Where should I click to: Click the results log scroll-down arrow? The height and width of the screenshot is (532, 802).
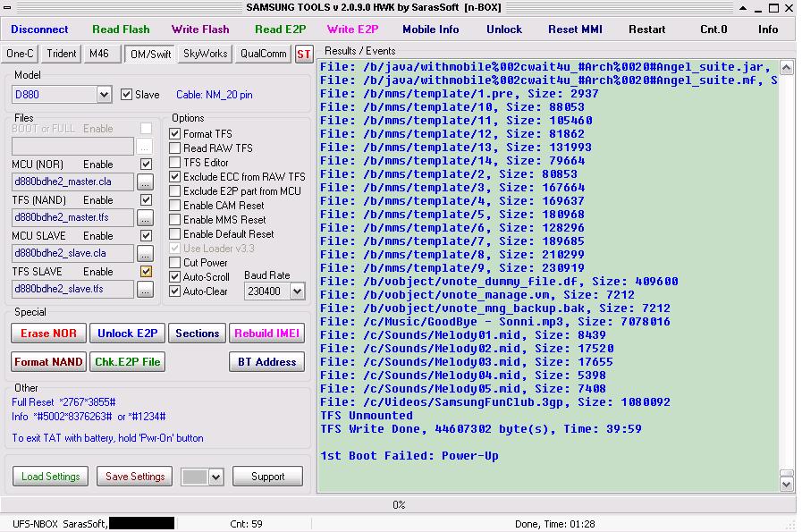[787, 484]
